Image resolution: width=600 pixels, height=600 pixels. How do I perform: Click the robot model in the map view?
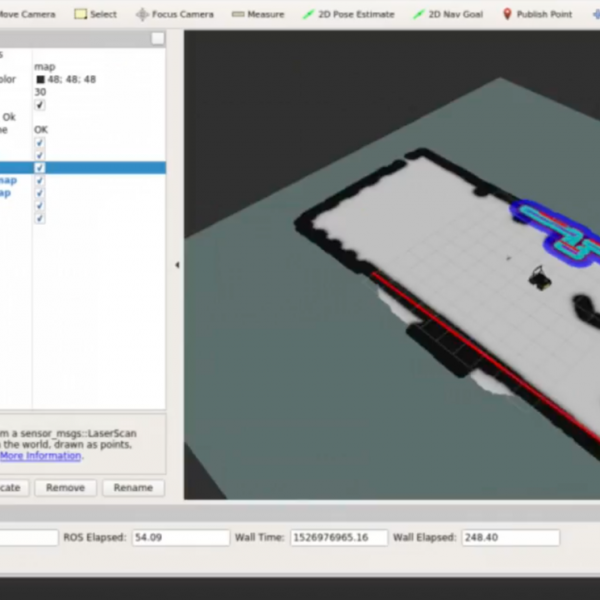[541, 276]
